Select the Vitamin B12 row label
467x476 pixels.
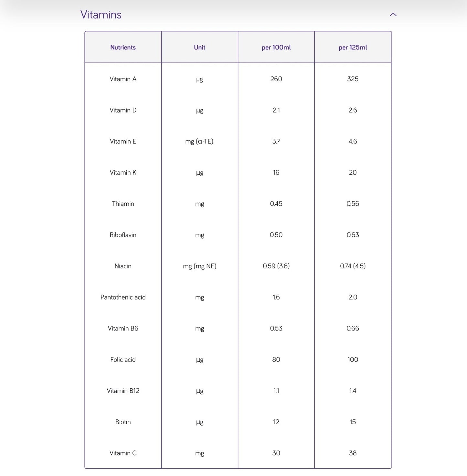(x=123, y=391)
